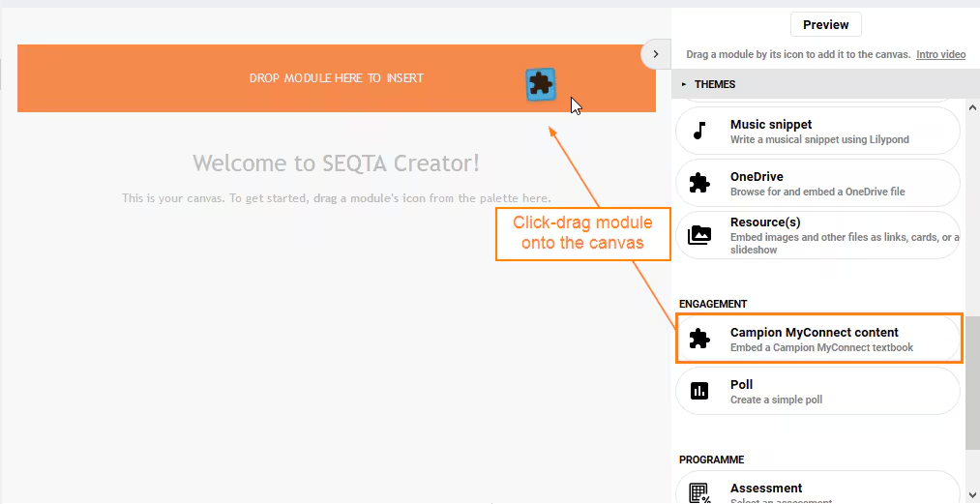Click the Resource(s) image gallery icon
Viewport: 980px width, 504px height.
tap(699, 235)
